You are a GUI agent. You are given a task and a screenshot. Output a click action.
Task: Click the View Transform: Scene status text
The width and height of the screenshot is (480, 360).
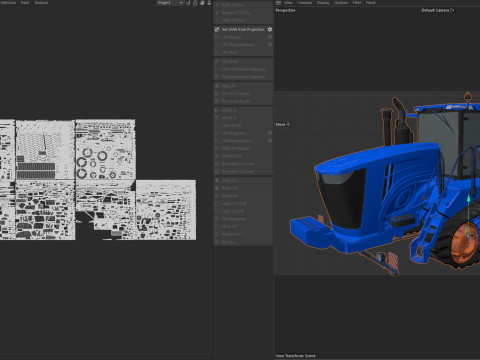[295, 356]
